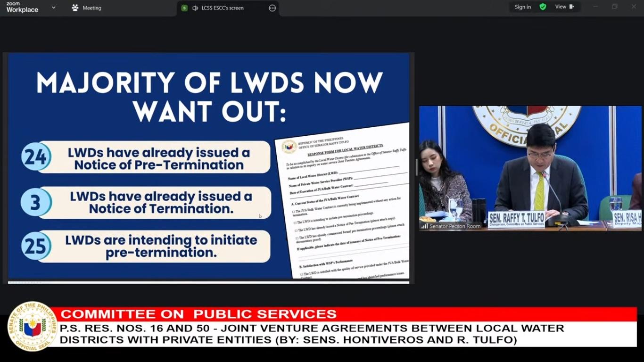This screenshot has width=644, height=362.
Task: Click the speaker audio icon beside LCSS ESCC
Action: [x=195, y=8]
